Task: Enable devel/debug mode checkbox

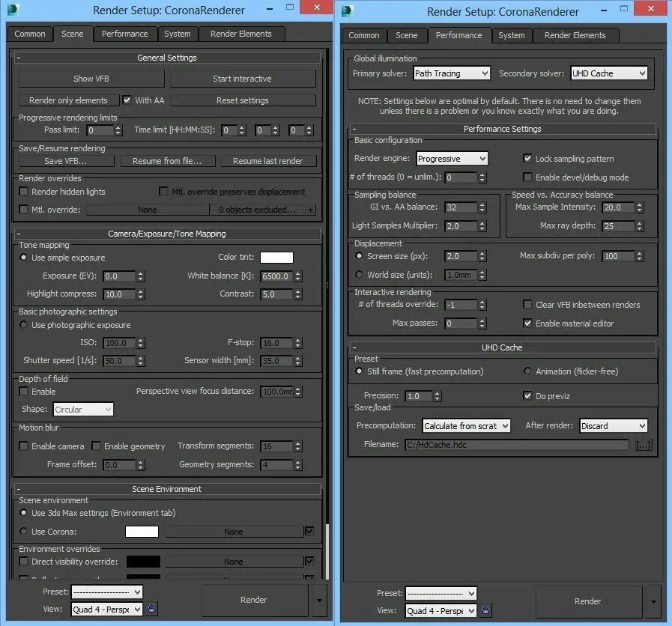Action: click(x=527, y=177)
